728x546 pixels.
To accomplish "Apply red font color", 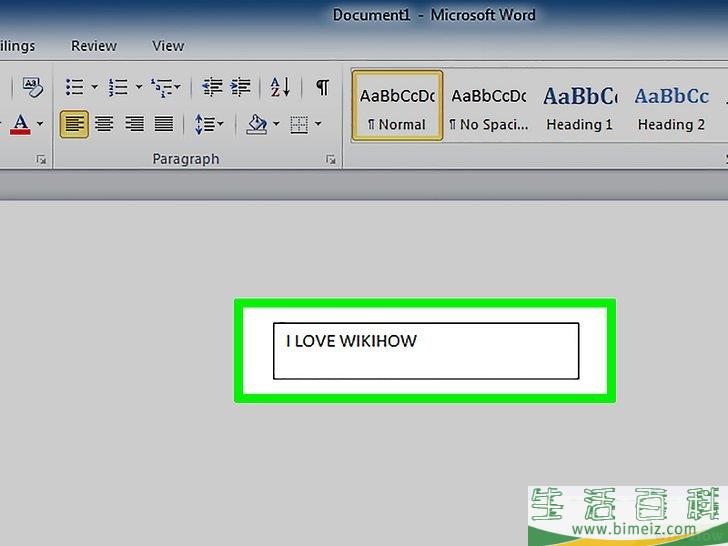I will (20, 124).
